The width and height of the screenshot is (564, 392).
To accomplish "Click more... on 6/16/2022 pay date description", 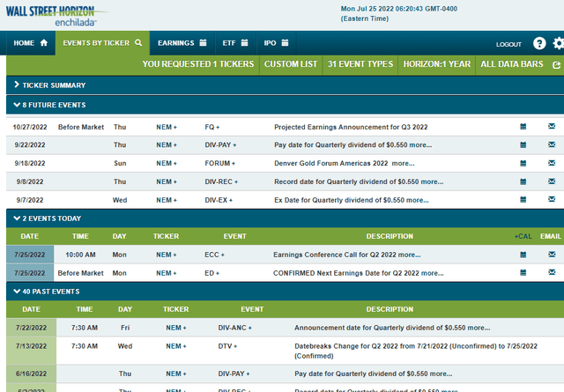I will click(441, 374).
